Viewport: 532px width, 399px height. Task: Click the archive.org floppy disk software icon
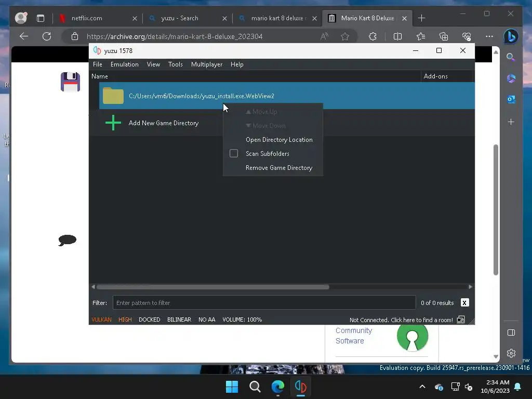click(x=70, y=82)
